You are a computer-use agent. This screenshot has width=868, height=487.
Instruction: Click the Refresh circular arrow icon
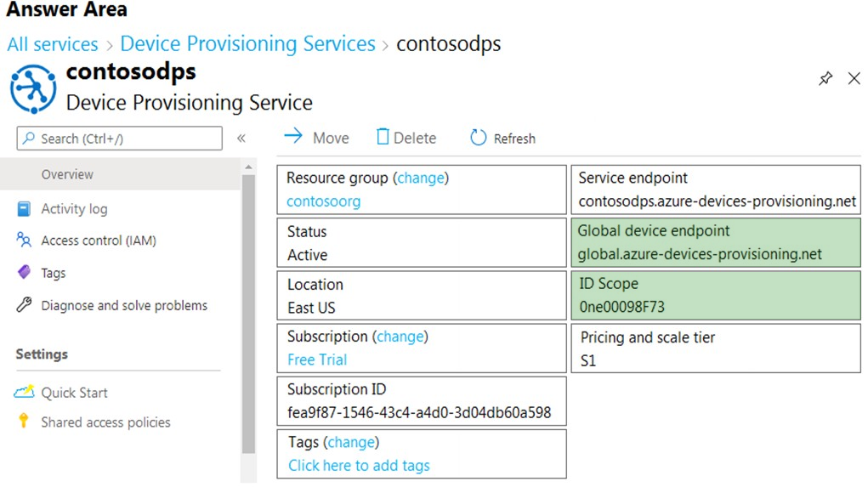(479, 137)
